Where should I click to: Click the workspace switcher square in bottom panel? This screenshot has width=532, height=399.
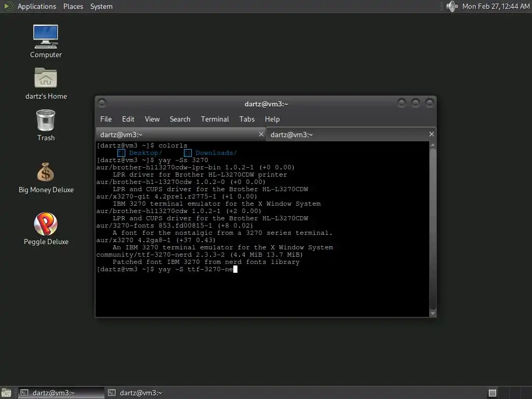point(493,393)
